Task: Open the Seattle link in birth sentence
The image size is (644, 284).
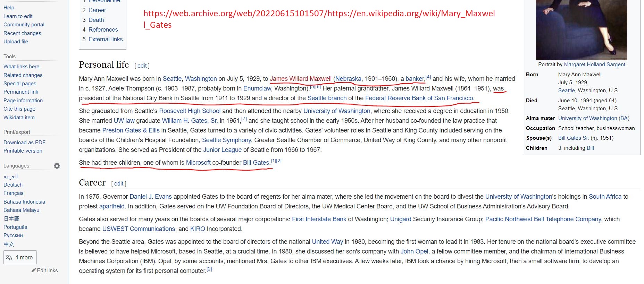Action: [x=172, y=79]
